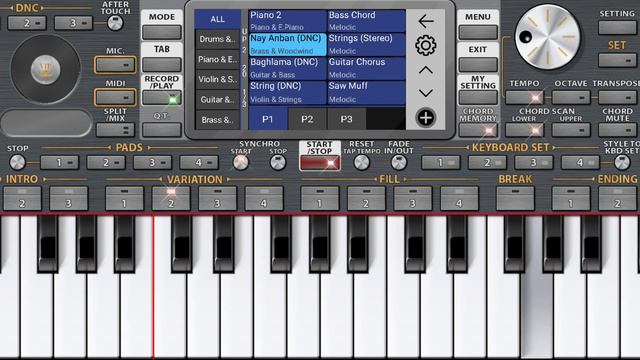Select the Brass & category
Image resolution: width=640 pixels, height=360 pixels.
pos(218,120)
